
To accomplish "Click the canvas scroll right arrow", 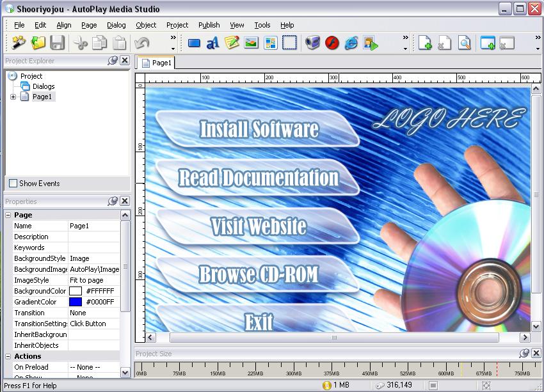I will click(x=525, y=337).
